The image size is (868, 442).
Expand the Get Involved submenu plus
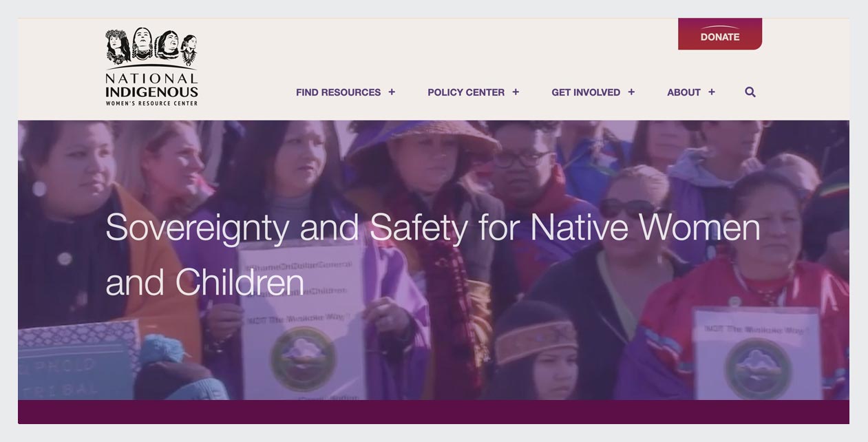point(631,92)
